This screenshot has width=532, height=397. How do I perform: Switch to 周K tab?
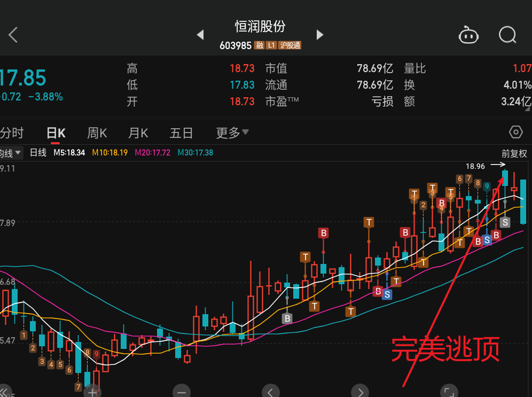click(x=97, y=133)
